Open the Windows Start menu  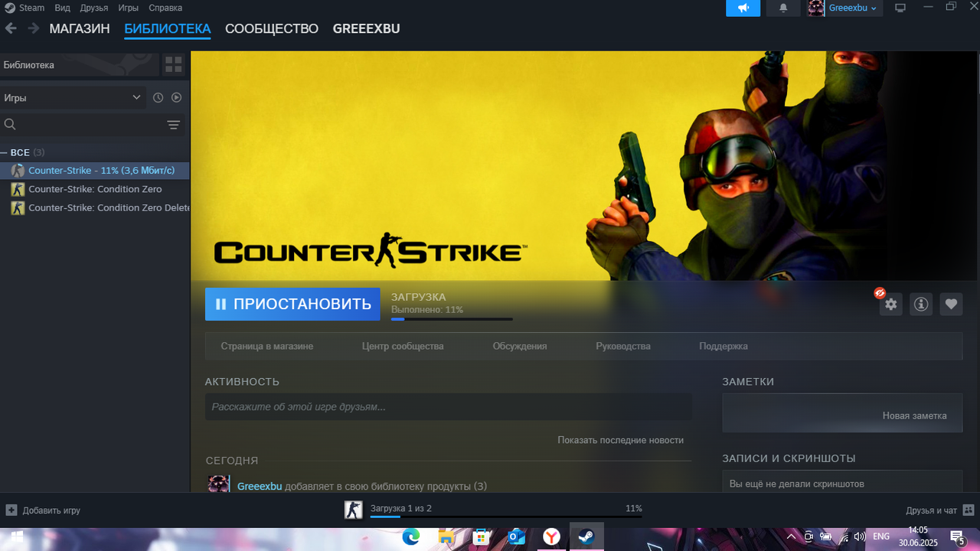point(16,537)
